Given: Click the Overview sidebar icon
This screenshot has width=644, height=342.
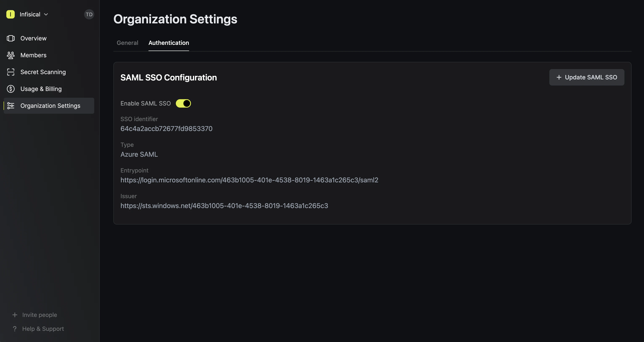Looking at the screenshot, I should click(11, 38).
